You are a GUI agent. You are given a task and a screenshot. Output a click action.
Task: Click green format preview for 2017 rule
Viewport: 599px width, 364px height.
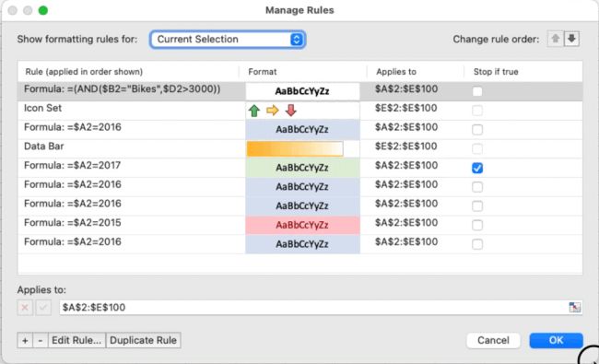(x=302, y=168)
